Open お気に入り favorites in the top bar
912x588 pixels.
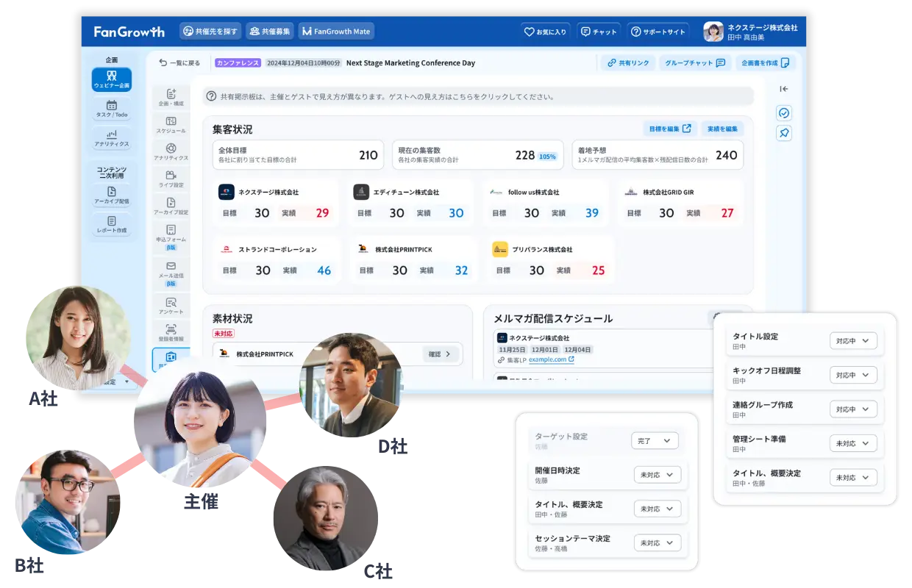545,32
